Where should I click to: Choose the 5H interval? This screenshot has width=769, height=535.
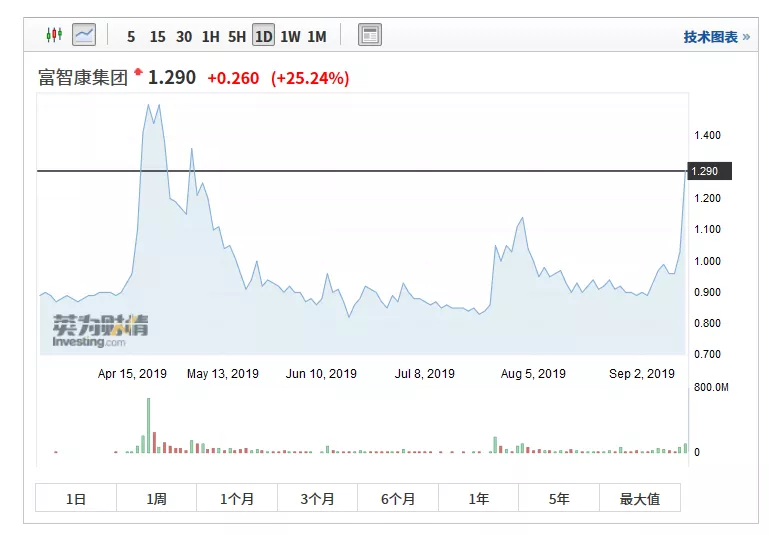(x=237, y=37)
